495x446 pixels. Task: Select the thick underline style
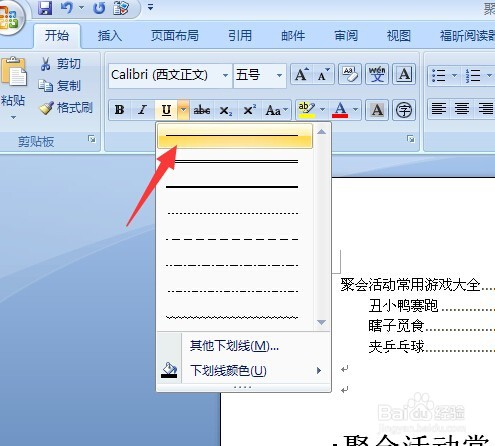[x=235, y=187]
